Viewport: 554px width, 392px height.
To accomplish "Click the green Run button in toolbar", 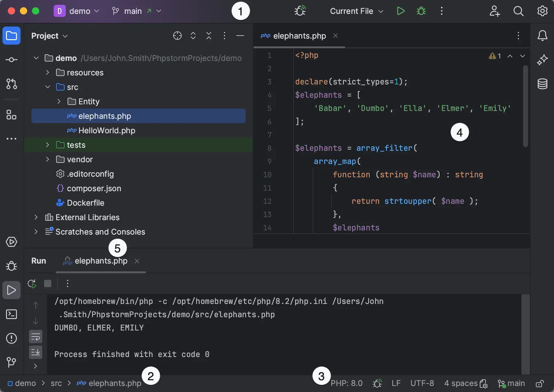I will point(400,11).
